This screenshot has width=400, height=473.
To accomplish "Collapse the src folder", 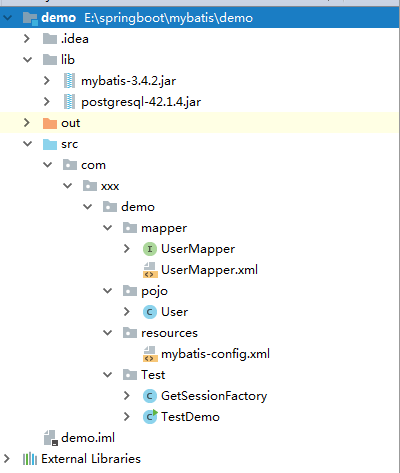I will tap(27, 144).
